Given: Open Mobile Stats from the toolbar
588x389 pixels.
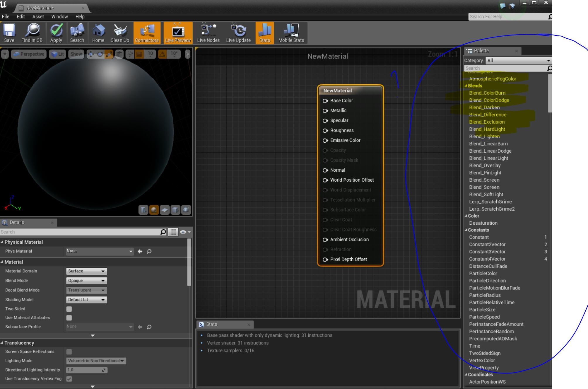Looking at the screenshot, I should [x=291, y=33].
